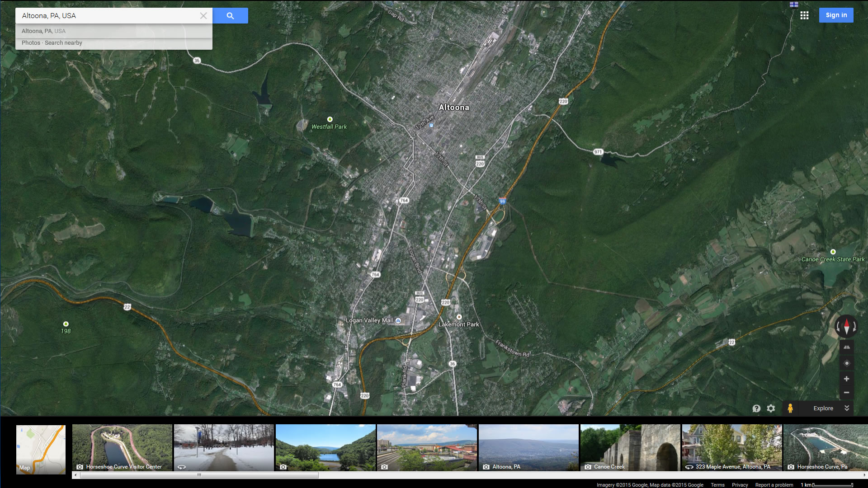Zoom in with the plus button
The height and width of the screenshot is (488, 868).
tap(846, 379)
